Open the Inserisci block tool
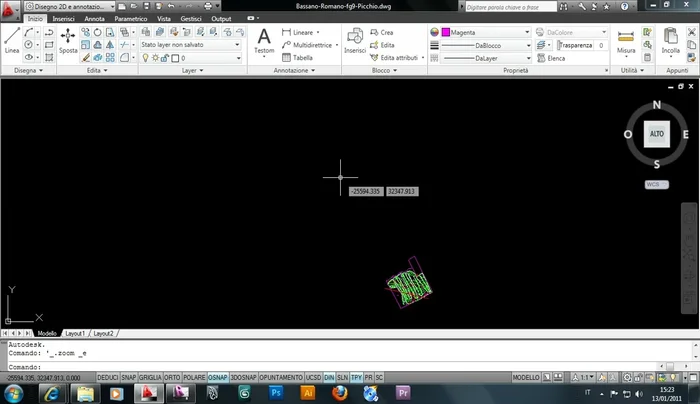The image size is (700, 404). point(355,40)
